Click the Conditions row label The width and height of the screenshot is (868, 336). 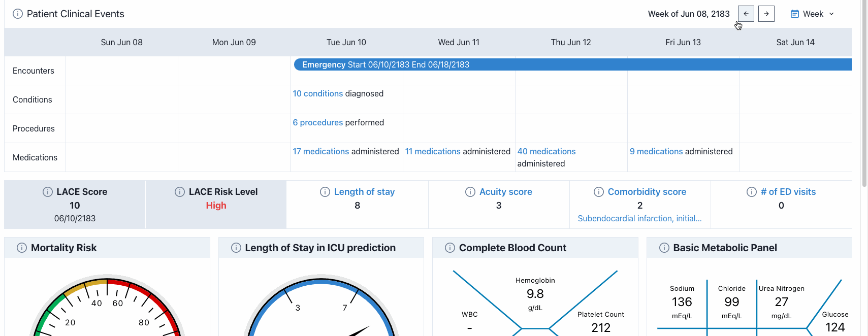33,99
